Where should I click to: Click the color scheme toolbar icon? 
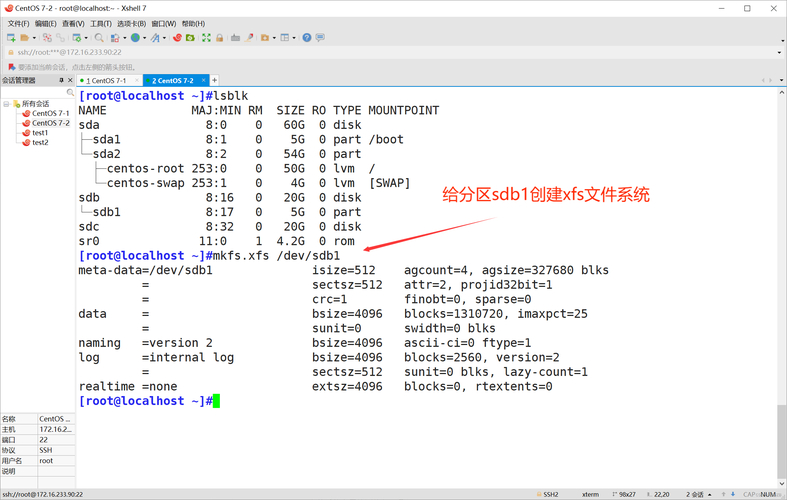115,38
